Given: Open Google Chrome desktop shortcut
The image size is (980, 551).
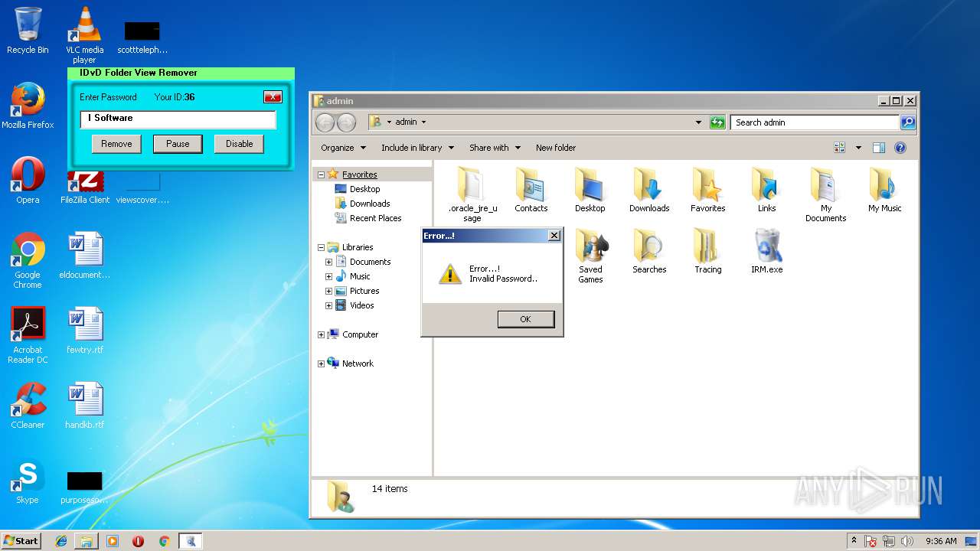Looking at the screenshot, I should 28,260.
